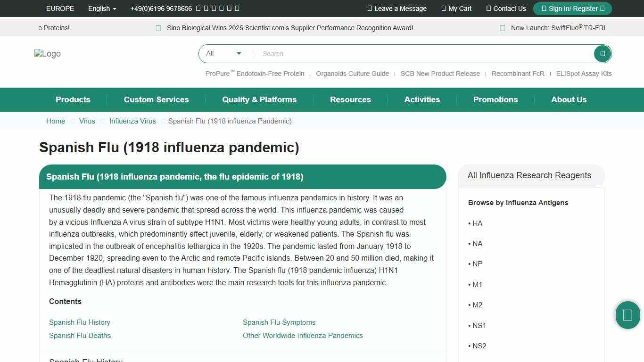Open the Resources menu
The image size is (644, 362).
point(350,100)
